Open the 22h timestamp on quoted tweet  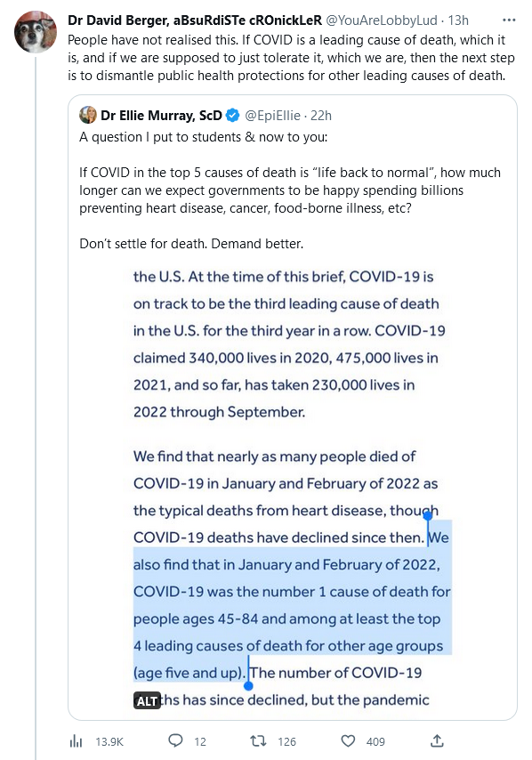coord(321,116)
